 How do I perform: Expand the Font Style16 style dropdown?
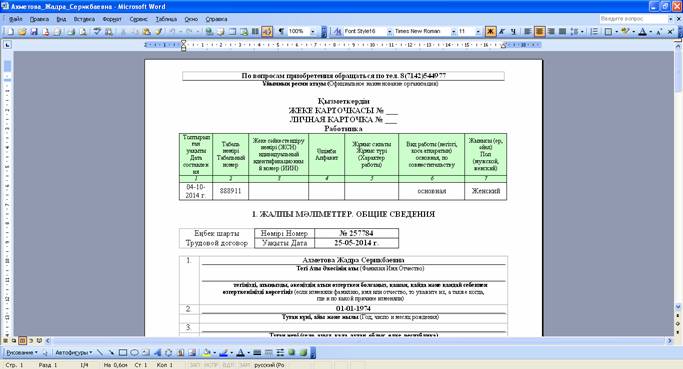pos(389,31)
